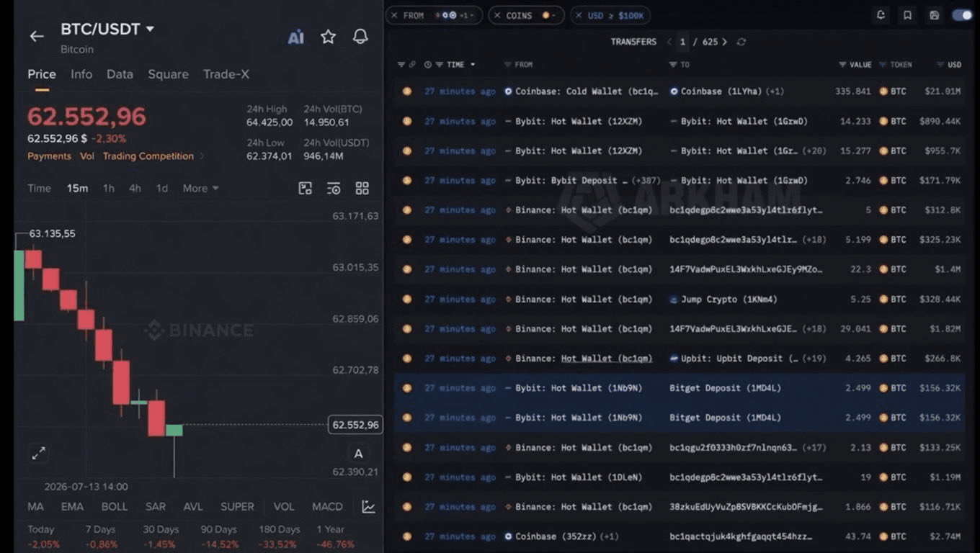
Task: Select the 1h timeframe
Action: coord(108,188)
